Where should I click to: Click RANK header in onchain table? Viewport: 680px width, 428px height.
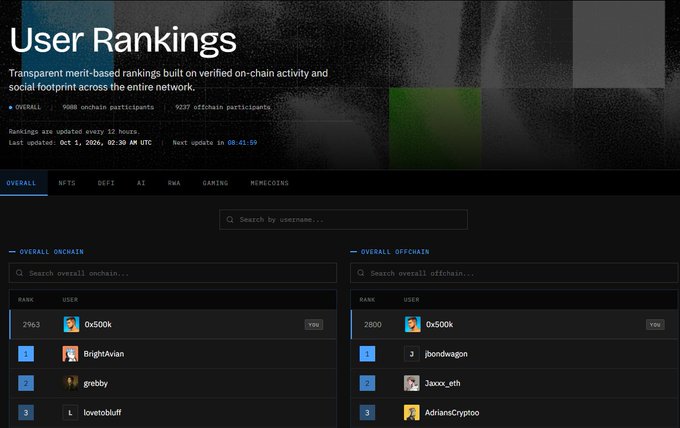[x=26, y=300]
